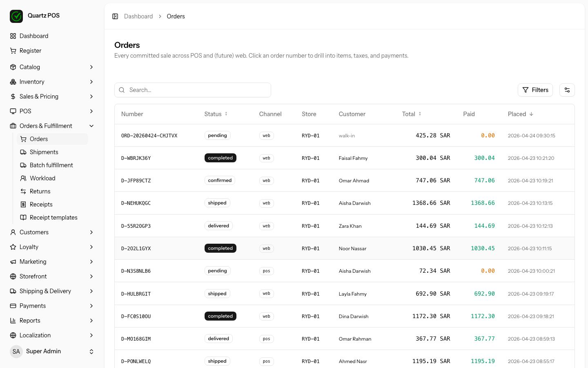Open Returns from the sidebar
This screenshot has width=588, height=368.
[x=52, y=191]
